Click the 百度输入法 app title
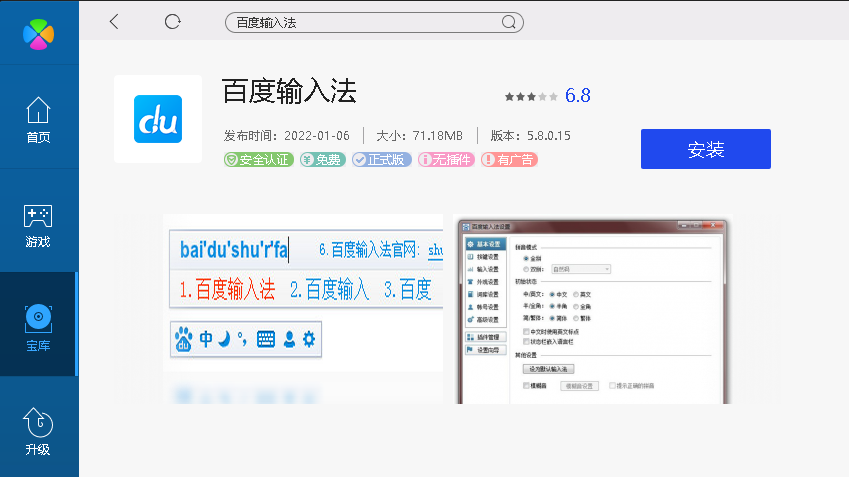This screenshot has height=477, width=849. coord(289,92)
